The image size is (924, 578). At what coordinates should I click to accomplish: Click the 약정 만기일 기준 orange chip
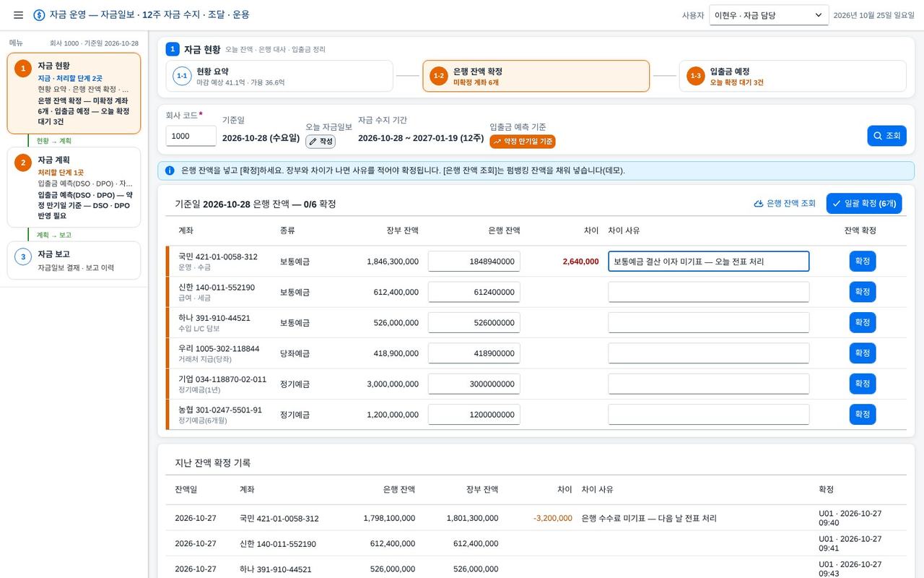[x=523, y=142]
